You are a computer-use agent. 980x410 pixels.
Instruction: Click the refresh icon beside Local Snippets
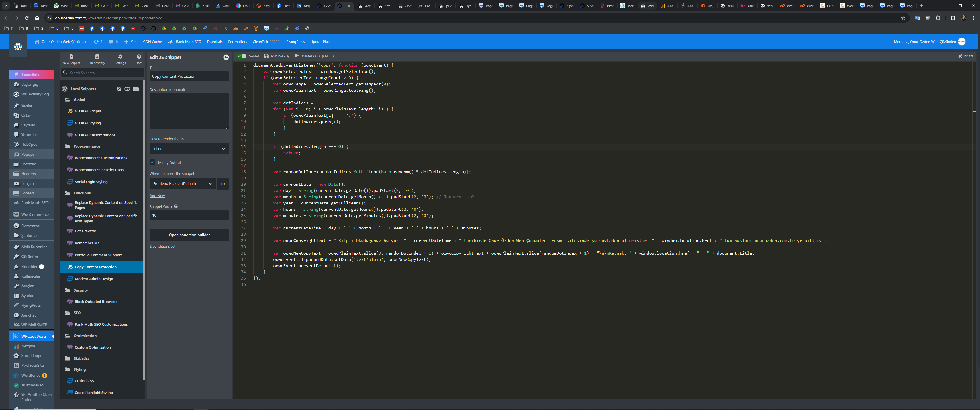point(119,89)
